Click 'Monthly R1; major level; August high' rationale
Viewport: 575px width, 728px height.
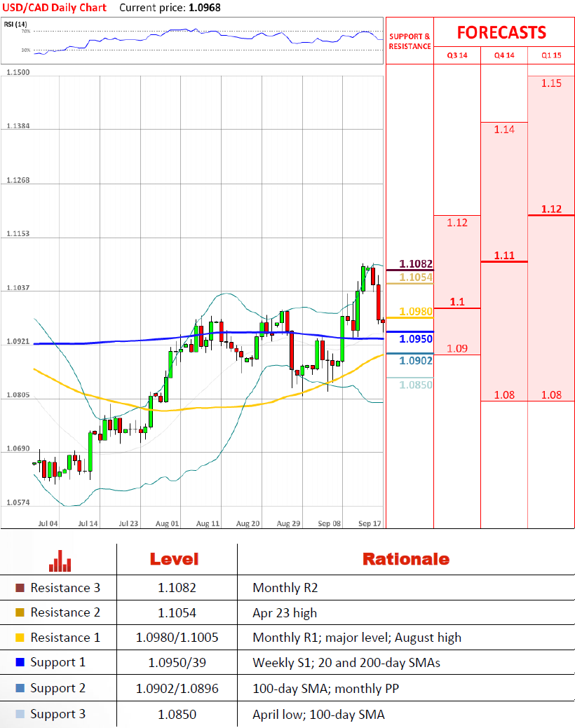click(357, 638)
